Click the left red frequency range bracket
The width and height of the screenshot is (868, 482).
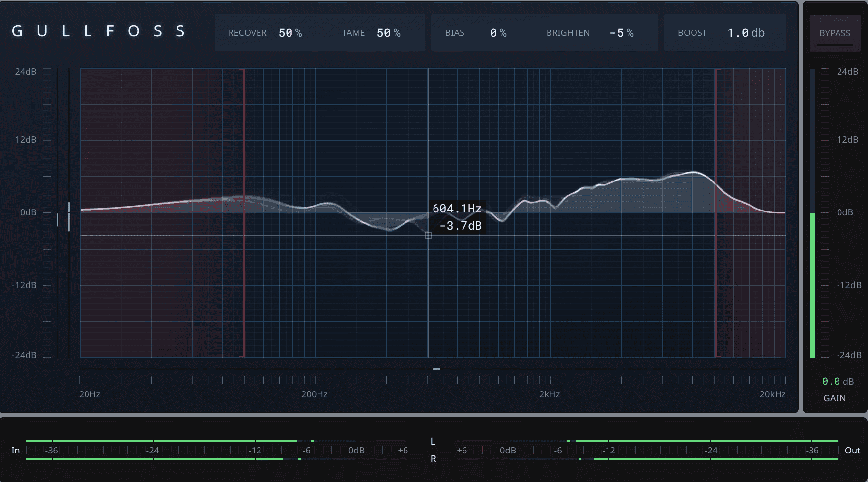pos(244,212)
